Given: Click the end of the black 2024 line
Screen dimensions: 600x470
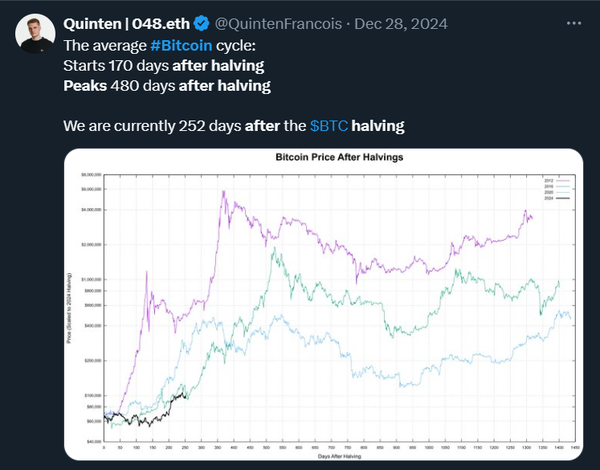Looking at the screenshot, I should click(186, 395).
